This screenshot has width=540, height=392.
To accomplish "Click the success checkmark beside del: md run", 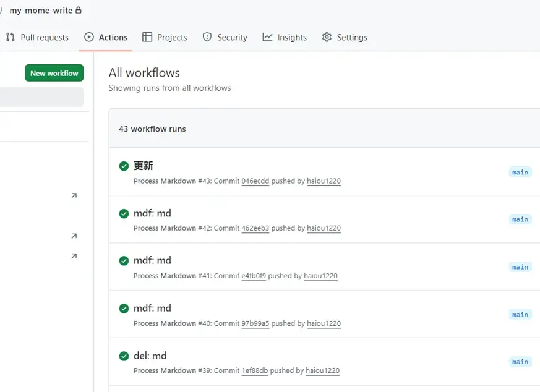I will 124,356.
